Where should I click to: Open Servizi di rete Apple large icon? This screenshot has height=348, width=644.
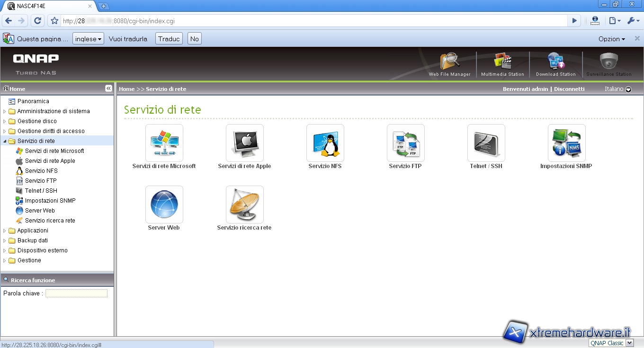[244, 143]
